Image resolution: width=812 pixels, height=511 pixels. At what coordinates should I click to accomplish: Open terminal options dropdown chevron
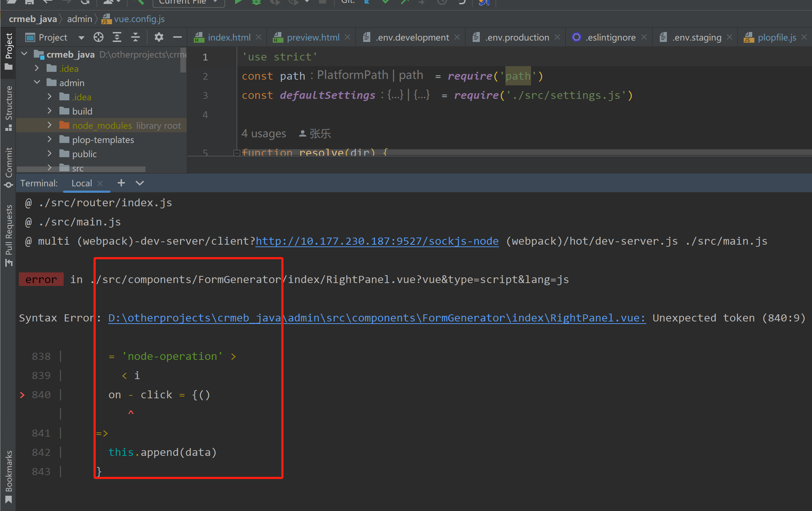point(140,183)
